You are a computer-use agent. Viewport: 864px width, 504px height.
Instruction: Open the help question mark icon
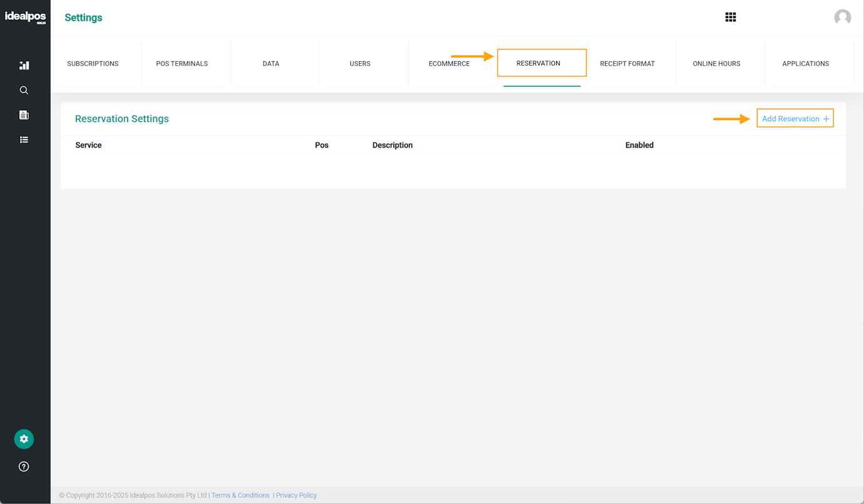tap(24, 466)
